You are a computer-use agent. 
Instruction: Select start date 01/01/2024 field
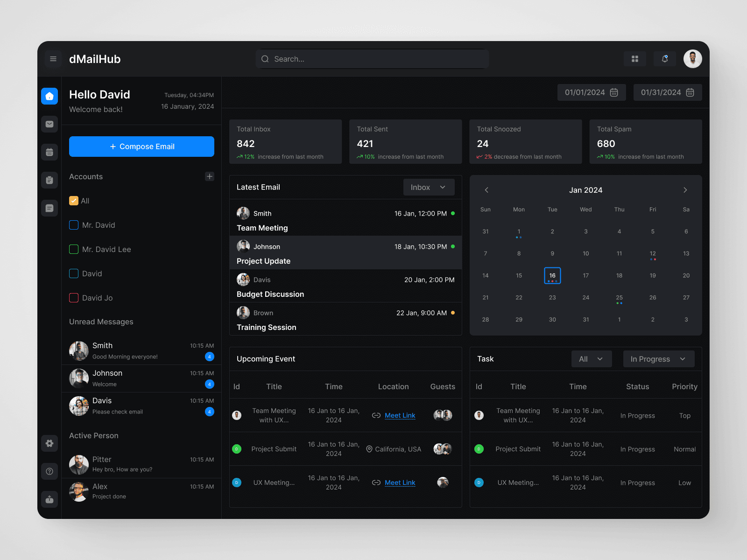tap(592, 92)
